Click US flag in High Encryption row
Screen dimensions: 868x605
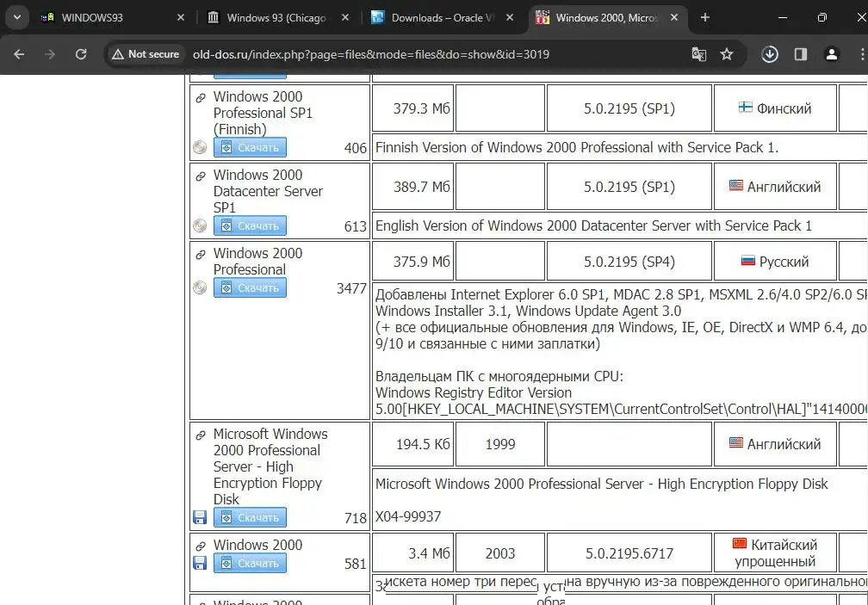click(x=735, y=443)
